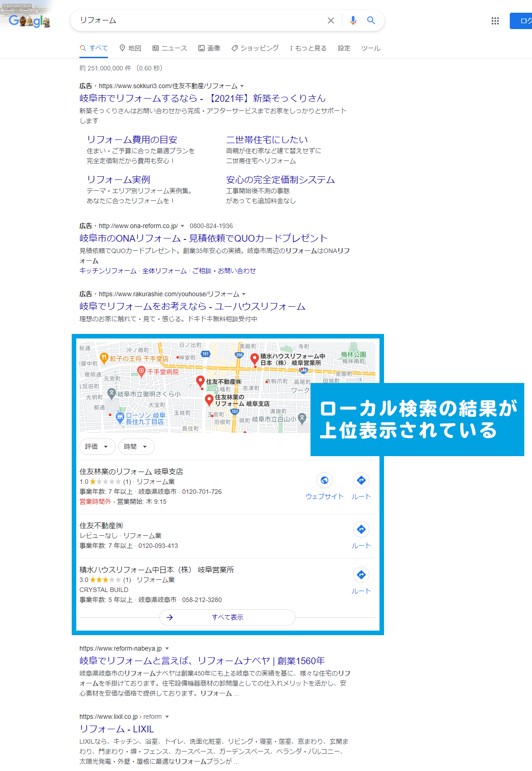This screenshot has height=771, width=532.
Task: Open the リフォーム実例 sitelink
Action: pyautogui.click(x=118, y=179)
